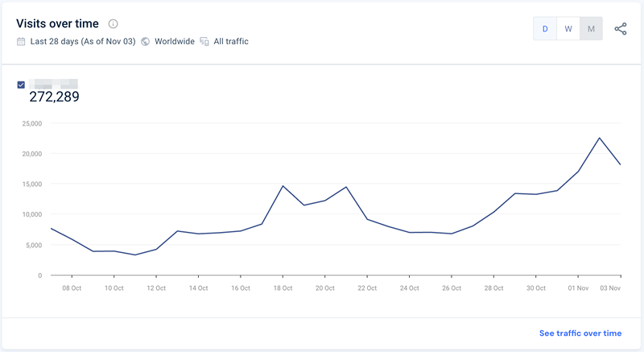Switch to weekly view with W button
644x352 pixels.
tap(568, 29)
